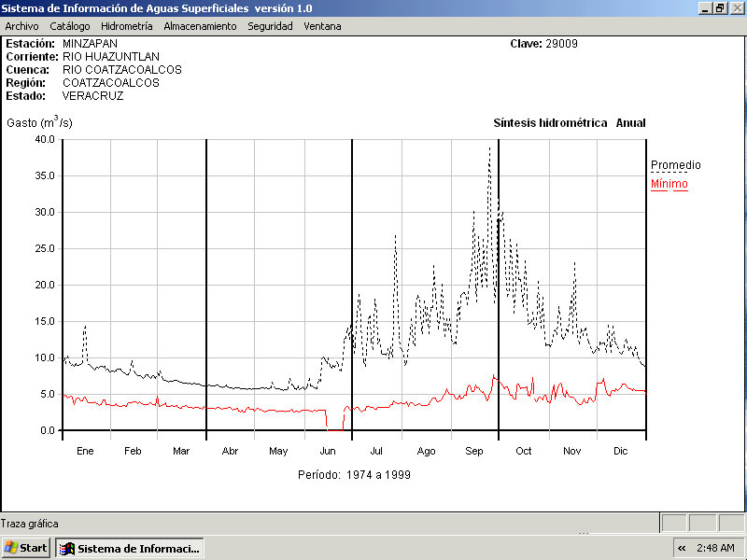Click the Sep month label on axis
The image size is (747, 560).
click(x=474, y=451)
